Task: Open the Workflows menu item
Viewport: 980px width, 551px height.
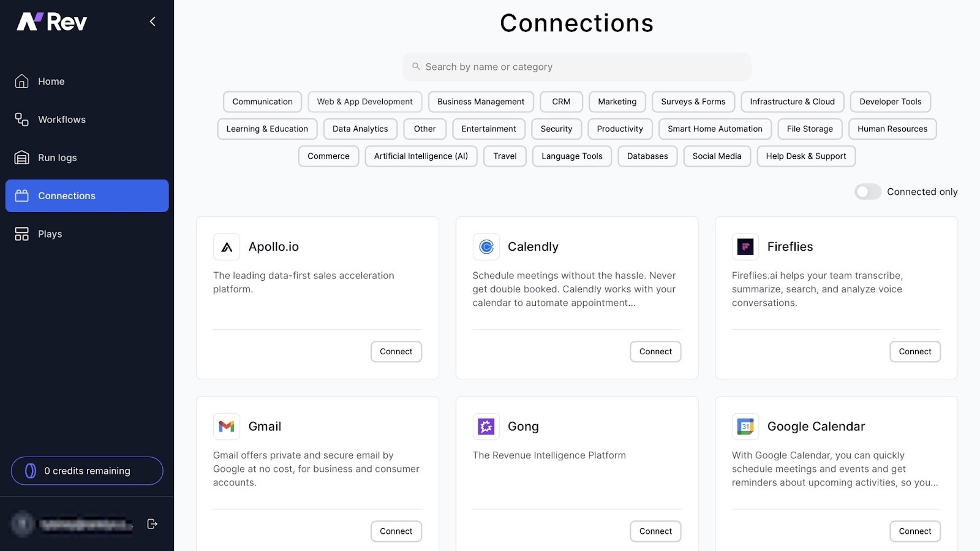Action: (87, 120)
